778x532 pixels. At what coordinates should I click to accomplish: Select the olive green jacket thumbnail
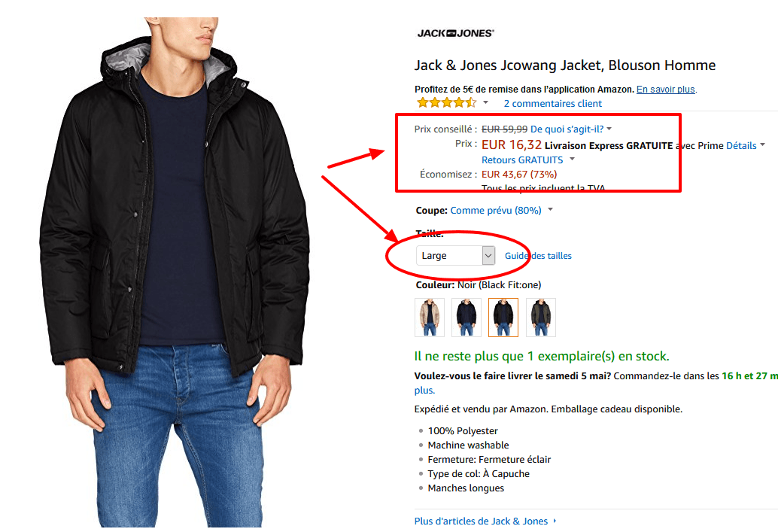tap(540, 317)
